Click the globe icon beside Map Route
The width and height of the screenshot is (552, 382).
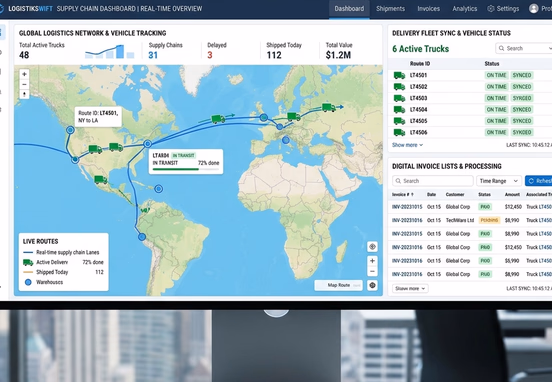point(372,285)
